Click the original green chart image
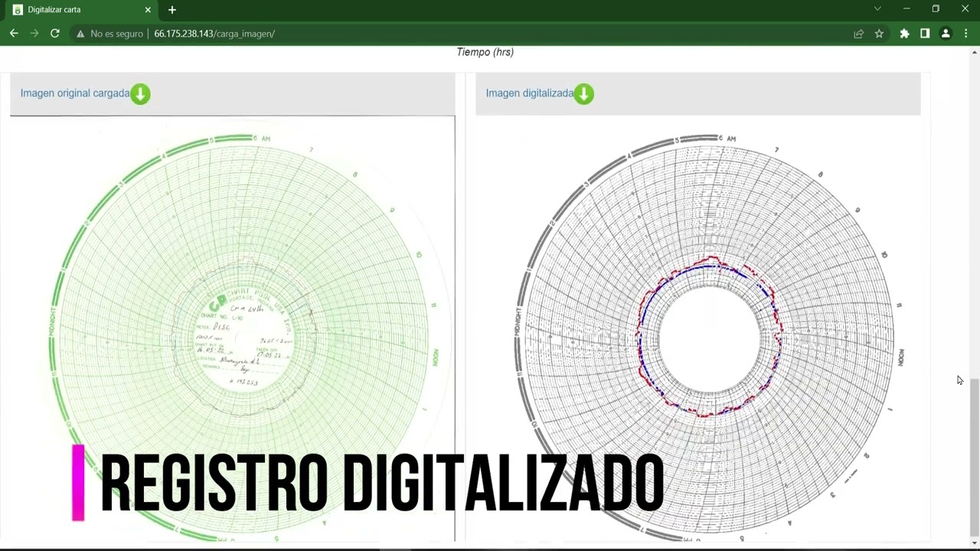 pyautogui.click(x=233, y=329)
